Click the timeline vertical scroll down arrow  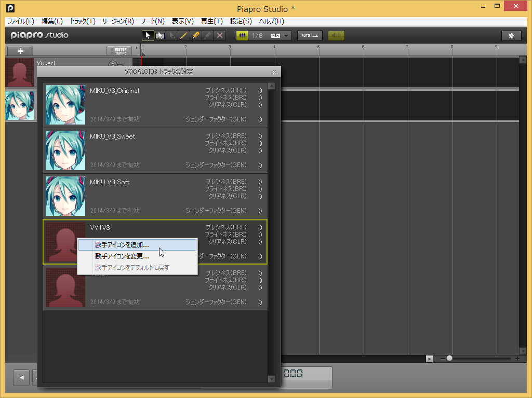click(523, 351)
